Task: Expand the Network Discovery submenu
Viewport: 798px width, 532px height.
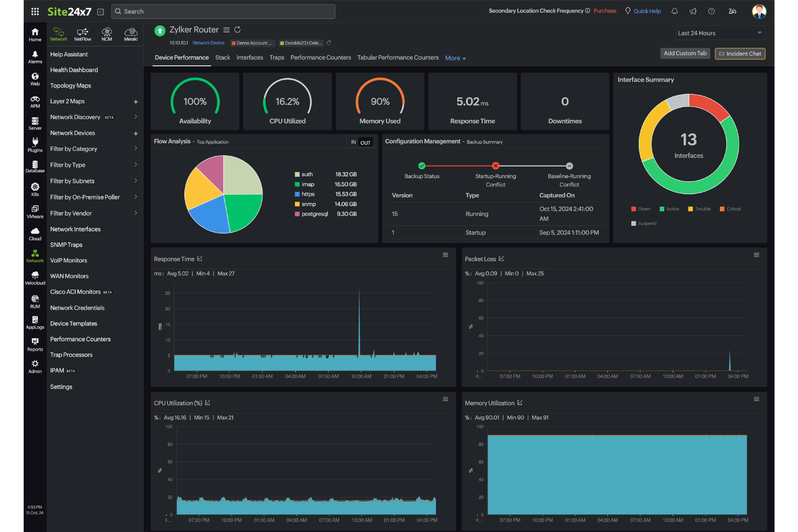Action: tap(135, 117)
